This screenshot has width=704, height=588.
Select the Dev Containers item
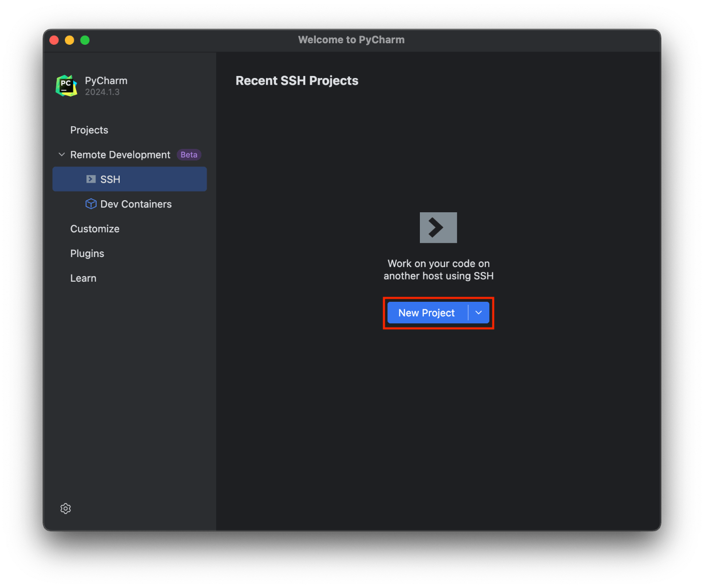[130, 204]
